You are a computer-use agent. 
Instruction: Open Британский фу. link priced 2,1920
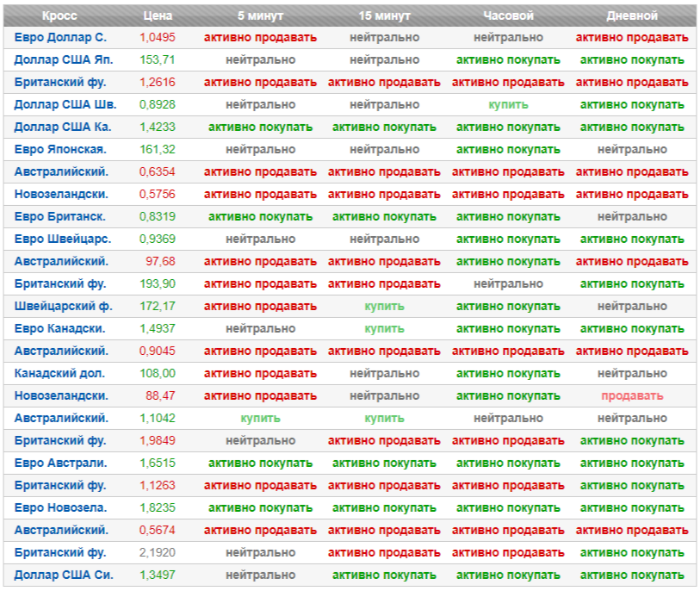pos(60,552)
